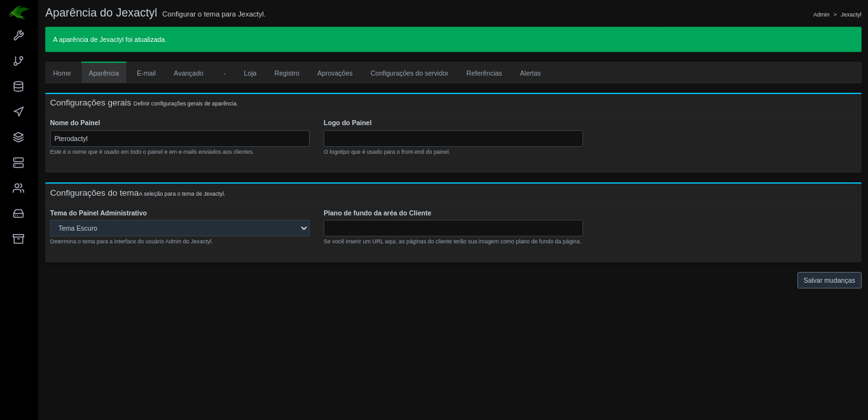
Task: Click 'Configurar o tema para Jexactyl.' subtitle
Action: point(214,14)
